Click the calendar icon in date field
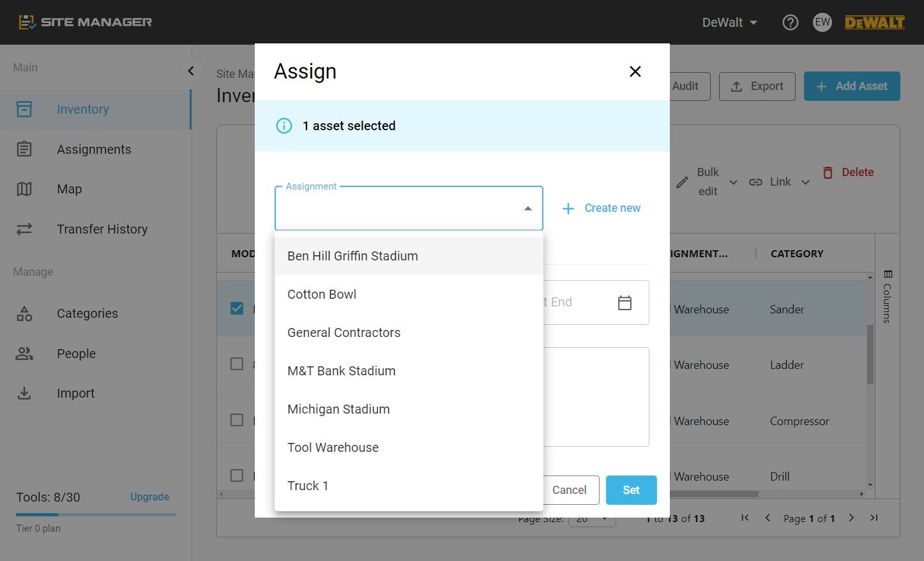This screenshot has height=561, width=924. coord(625,303)
